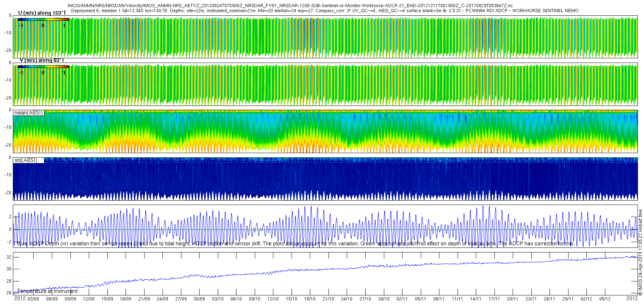This screenshot has width=644, height=304.
Task: Click the -20 depth tick of std(ABSI) panel
Action: click(x=8, y=193)
